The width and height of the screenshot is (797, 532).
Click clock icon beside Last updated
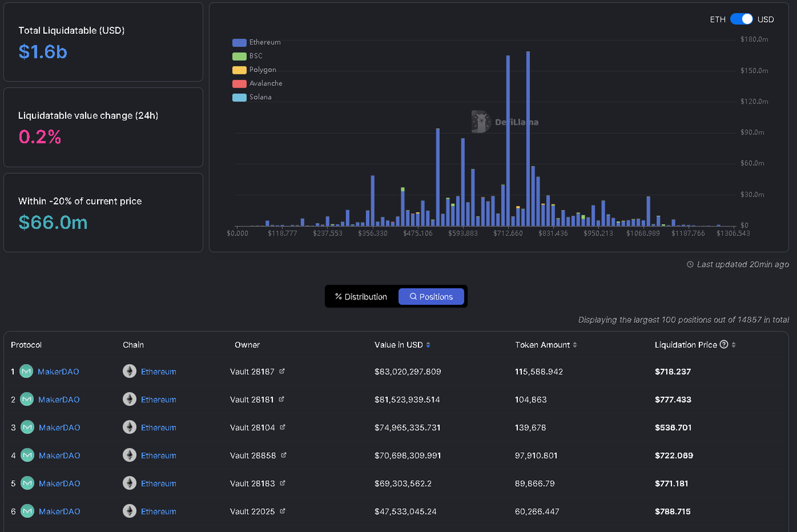[x=690, y=264]
